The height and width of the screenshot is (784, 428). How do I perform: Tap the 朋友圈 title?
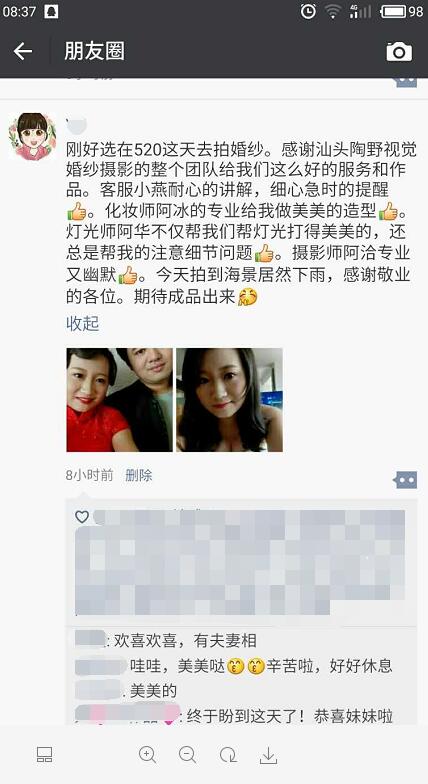pyautogui.click(x=94, y=52)
